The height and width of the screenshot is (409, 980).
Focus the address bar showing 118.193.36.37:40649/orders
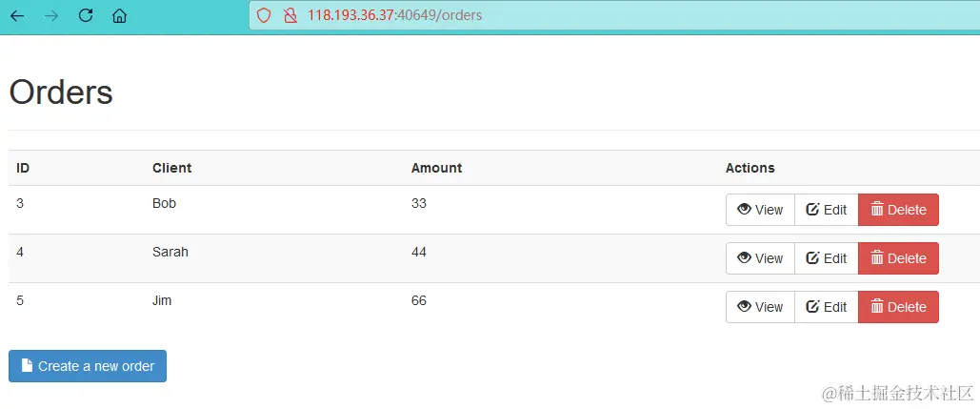coord(614,15)
